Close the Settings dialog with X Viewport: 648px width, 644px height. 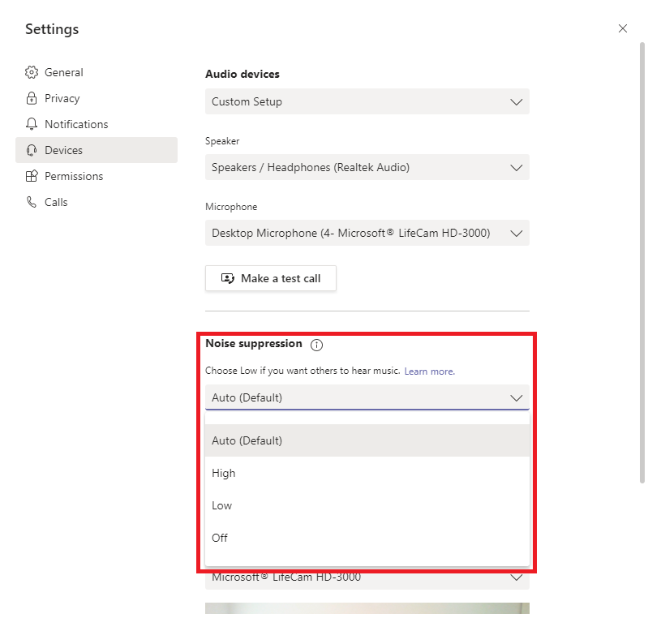point(623,28)
